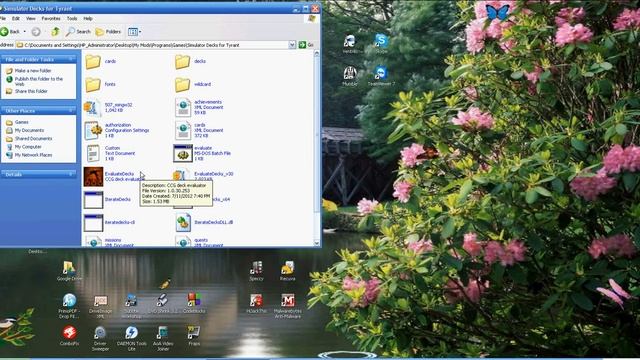Go to Games in Other Places
This screenshot has width=640, height=360.
(22, 122)
